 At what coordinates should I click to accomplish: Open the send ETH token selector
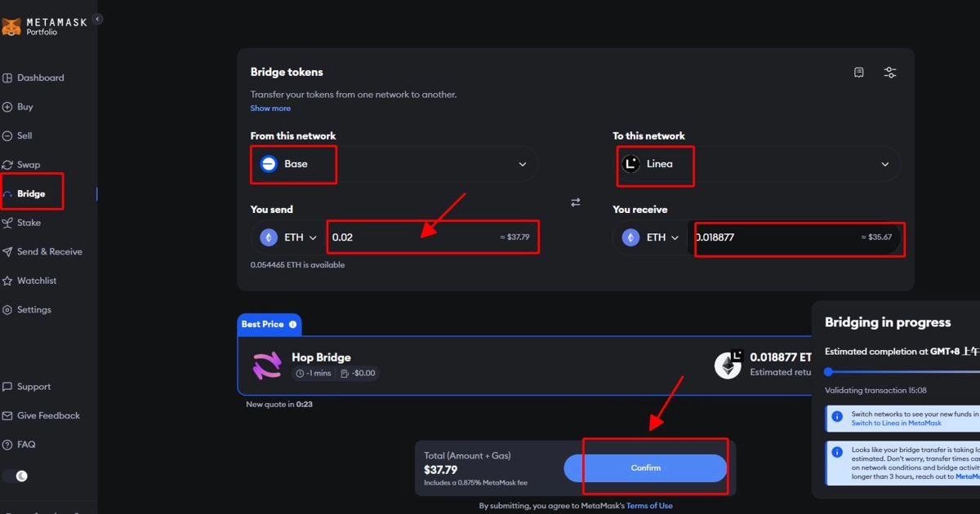[x=288, y=237]
